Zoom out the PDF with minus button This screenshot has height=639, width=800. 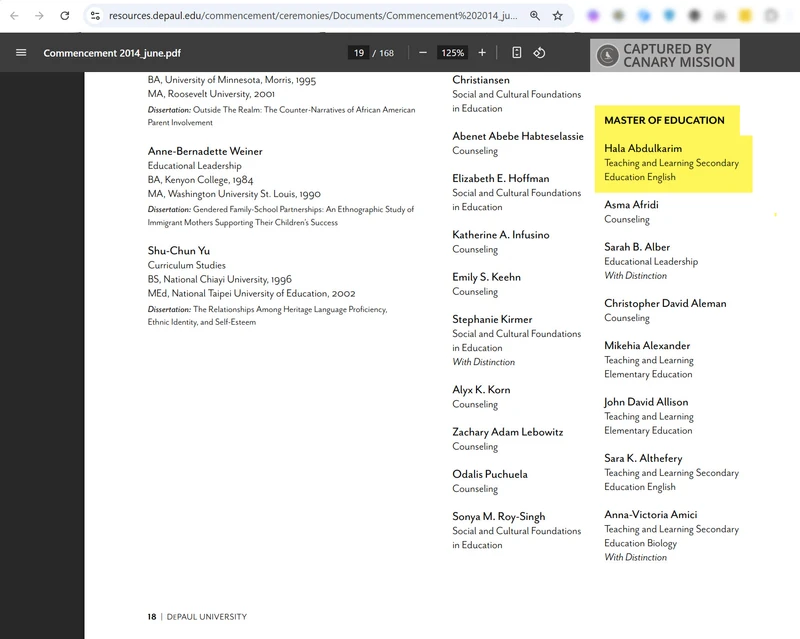422,53
